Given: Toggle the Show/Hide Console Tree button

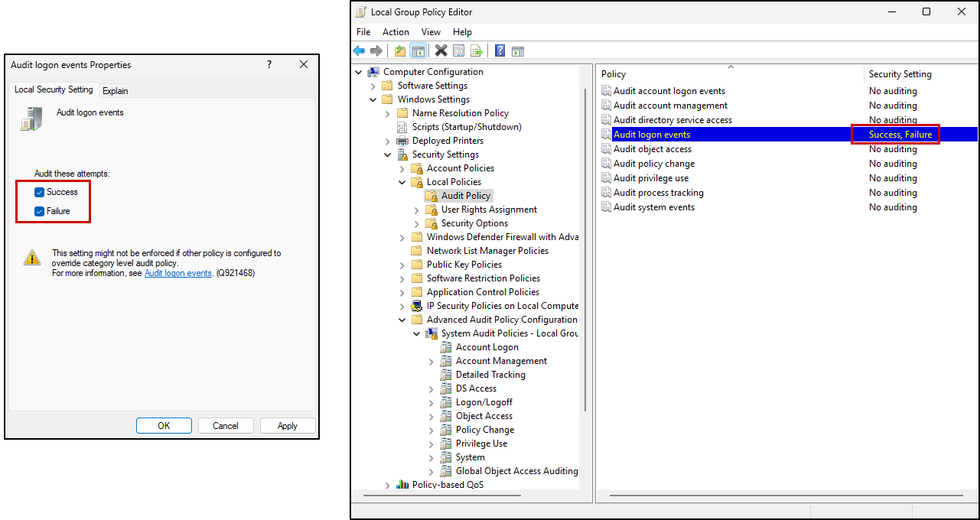Looking at the screenshot, I should pos(418,51).
